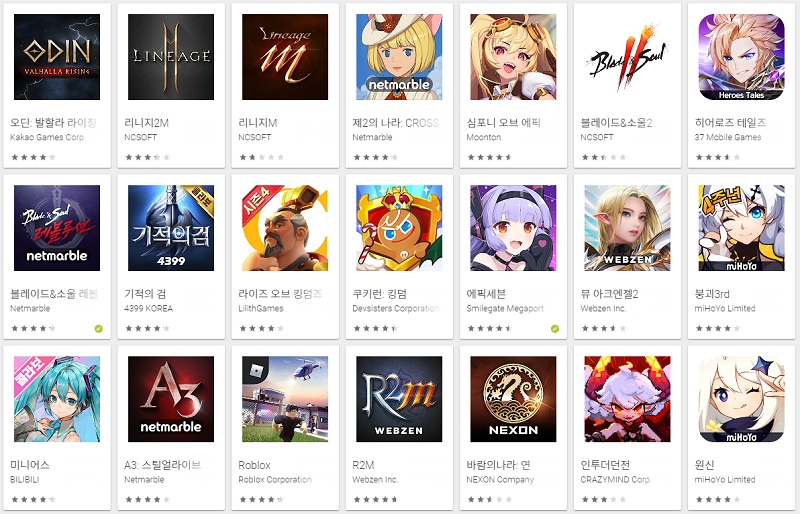The image size is (800, 514).
Task: Click green check badge on 블레이드&소울 레볼루션 card
Action: (x=98, y=329)
